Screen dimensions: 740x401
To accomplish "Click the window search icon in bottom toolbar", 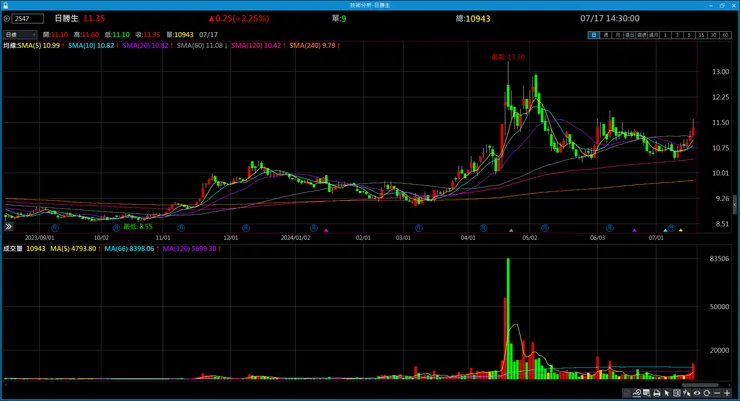I will pyautogui.click(x=647, y=393).
